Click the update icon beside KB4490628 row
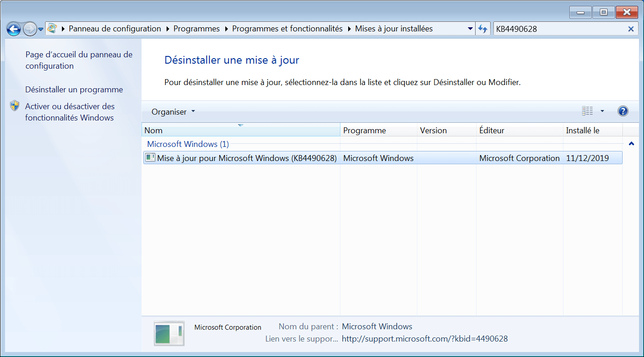This screenshot has width=644, height=357. tap(150, 158)
